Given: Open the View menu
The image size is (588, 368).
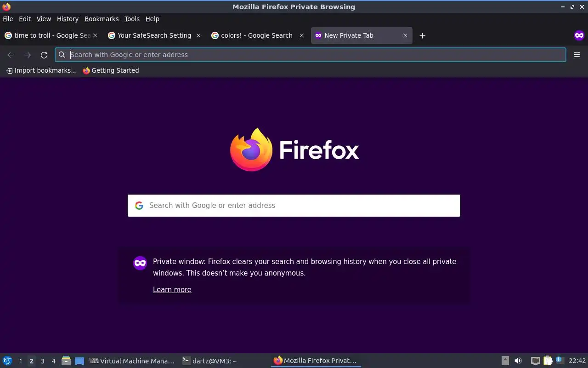Looking at the screenshot, I should 44,19.
